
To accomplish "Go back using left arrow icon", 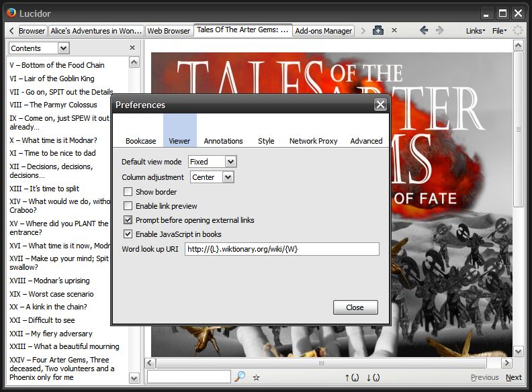I will 424,30.
